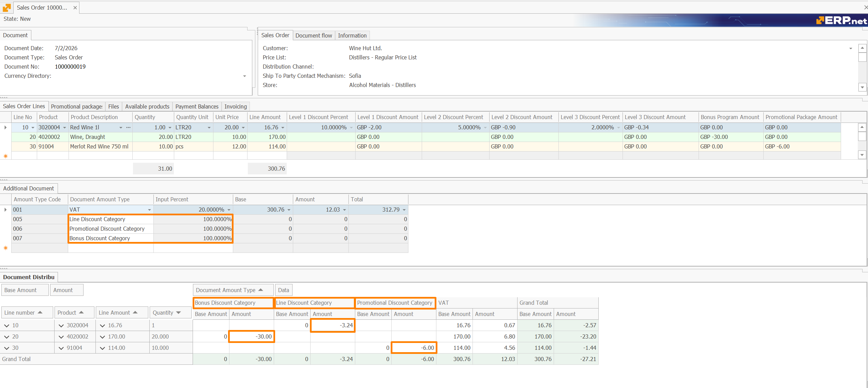Screen dimensions: 868x388
Task: Open Customer field dropdown arrow
Action: click(x=851, y=48)
